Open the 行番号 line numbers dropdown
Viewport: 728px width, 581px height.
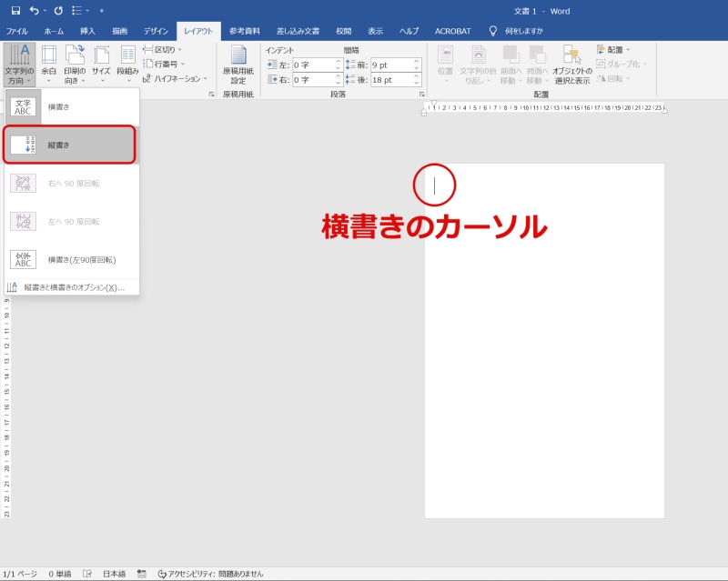pyautogui.click(x=164, y=64)
